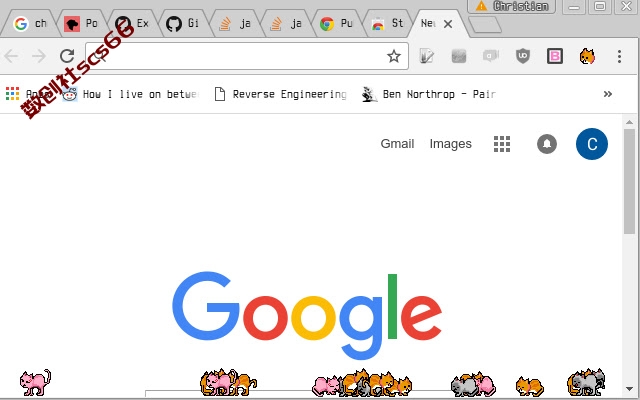Image resolution: width=640 pixels, height=400 pixels.
Task: Expand the hidden bookmarks chevron
Action: 608,94
